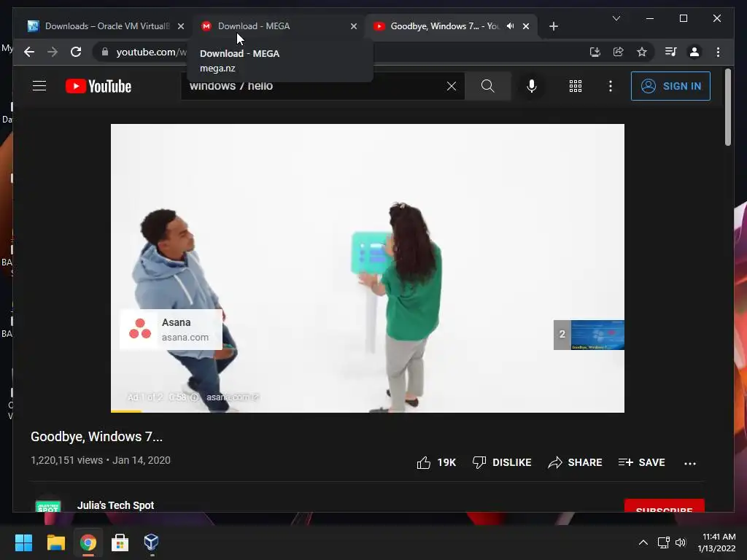
Task: Open the tab search chevron
Action: [616, 18]
